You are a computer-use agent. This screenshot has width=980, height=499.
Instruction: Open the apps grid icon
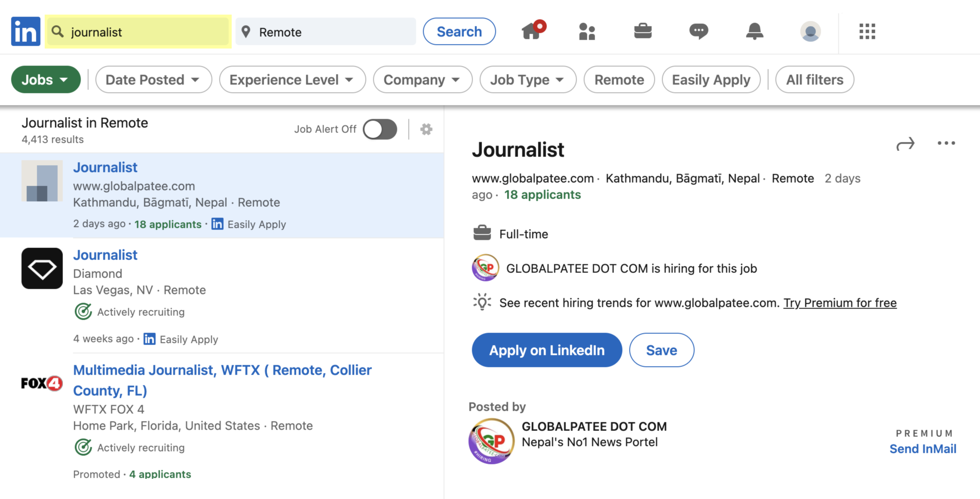pos(867,31)
